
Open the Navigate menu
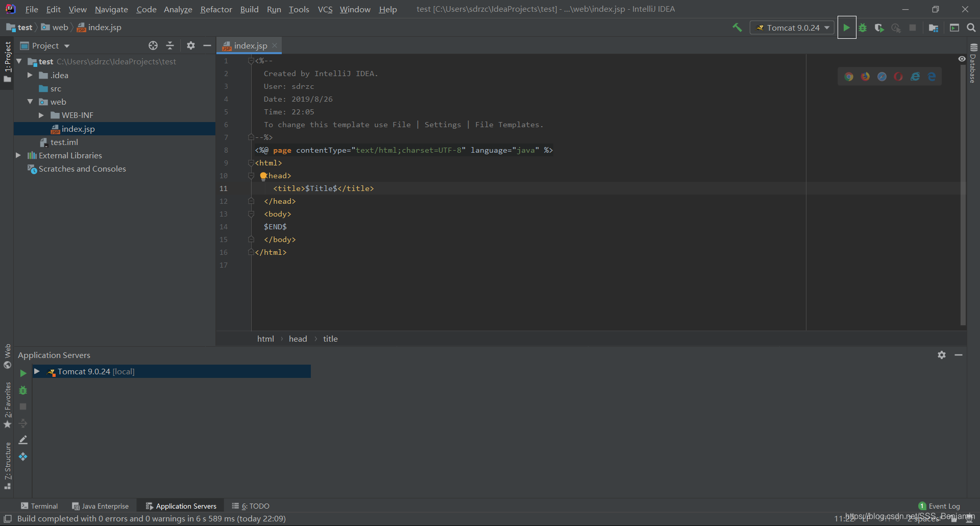pos(111,9)
